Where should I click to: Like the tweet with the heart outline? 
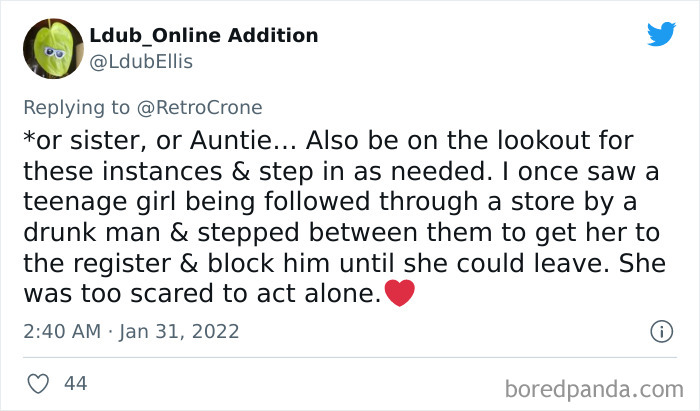pyautogui.click(x=38, y=383)
